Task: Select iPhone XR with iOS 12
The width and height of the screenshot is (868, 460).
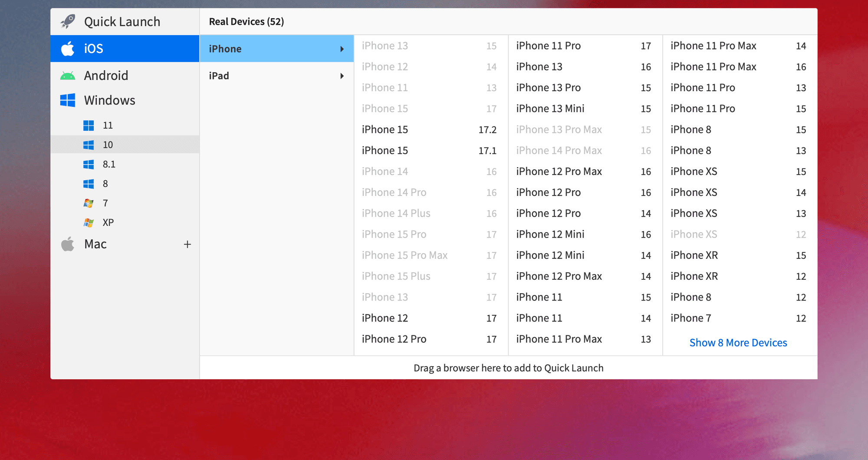Action: click(740, 276)
